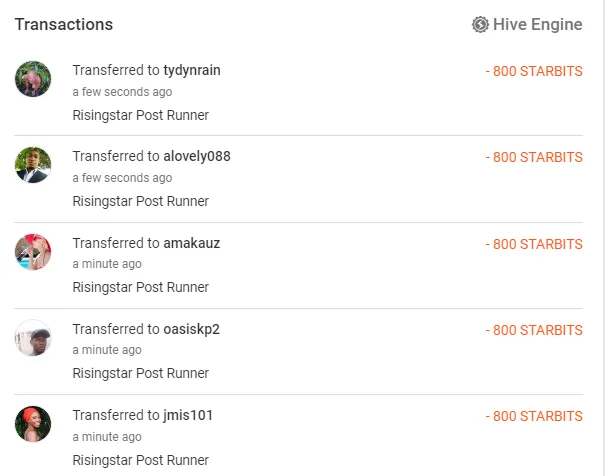Open amakauz's profile avatar
This screenshot has height=476, width=605.
[33, 252]
